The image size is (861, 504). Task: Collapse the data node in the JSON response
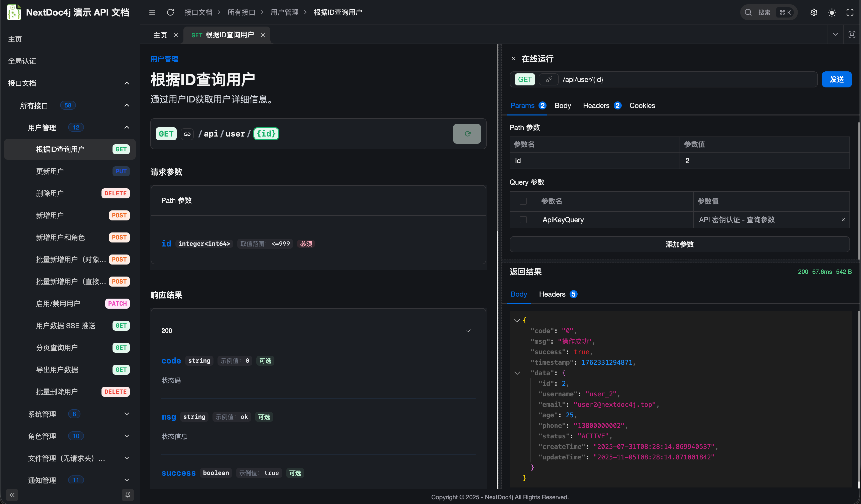(517, 373)
